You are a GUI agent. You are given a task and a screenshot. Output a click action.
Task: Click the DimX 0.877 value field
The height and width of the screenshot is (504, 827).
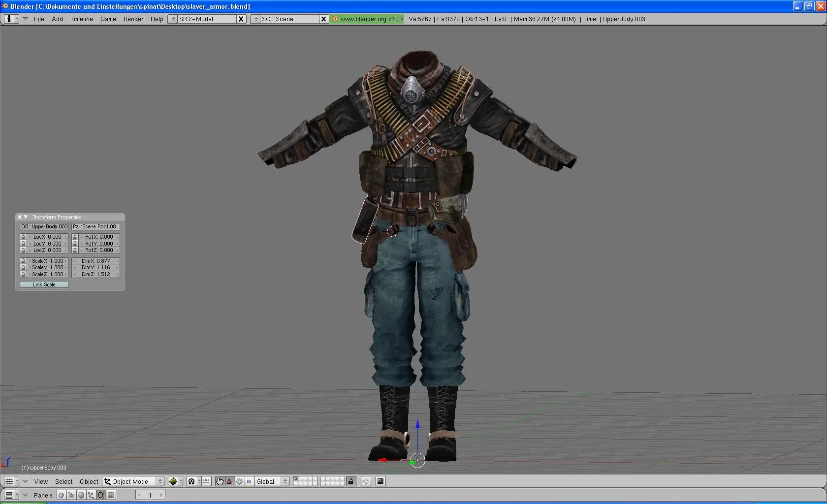coord(96,261)
